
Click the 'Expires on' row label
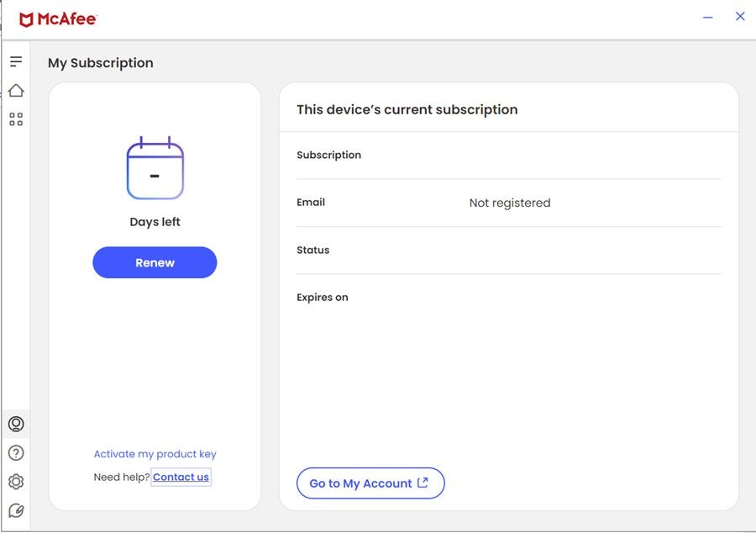tap(322, 298)
